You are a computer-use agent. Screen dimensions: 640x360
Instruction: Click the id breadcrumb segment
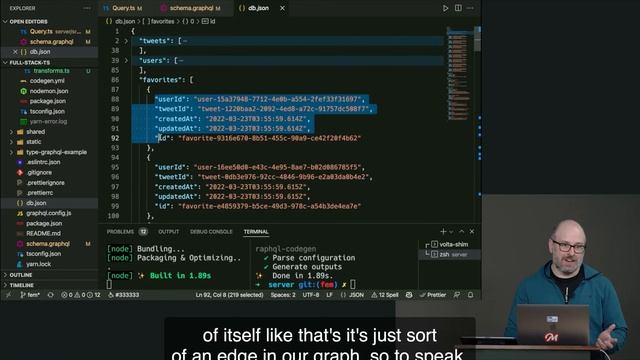209,21
